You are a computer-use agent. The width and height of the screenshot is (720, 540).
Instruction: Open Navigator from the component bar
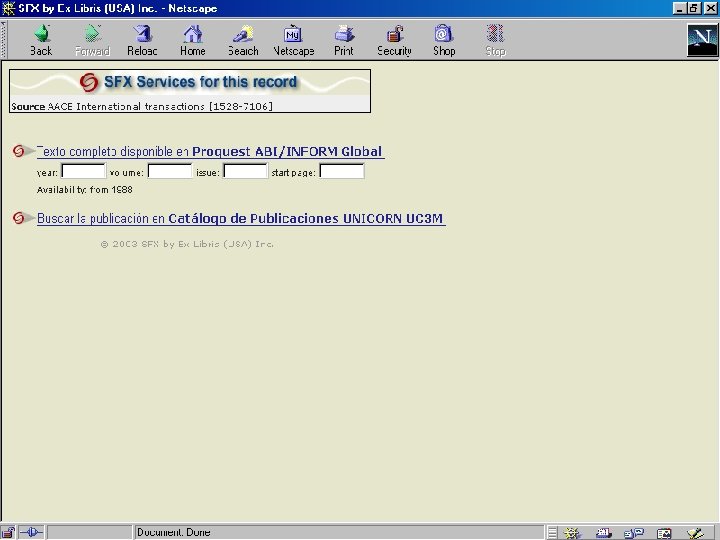point(572,533)
